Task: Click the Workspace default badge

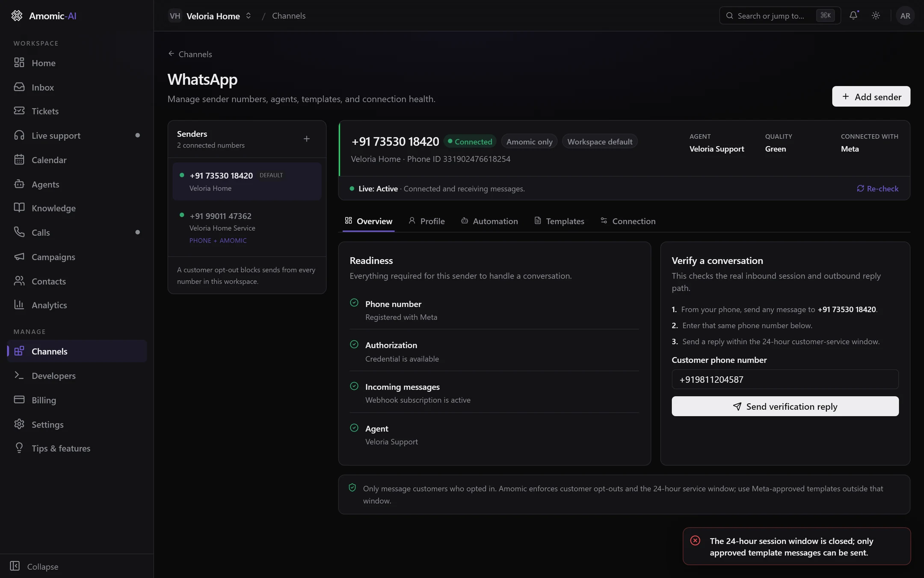Action: pyautogui.click(x=600, y=142)
